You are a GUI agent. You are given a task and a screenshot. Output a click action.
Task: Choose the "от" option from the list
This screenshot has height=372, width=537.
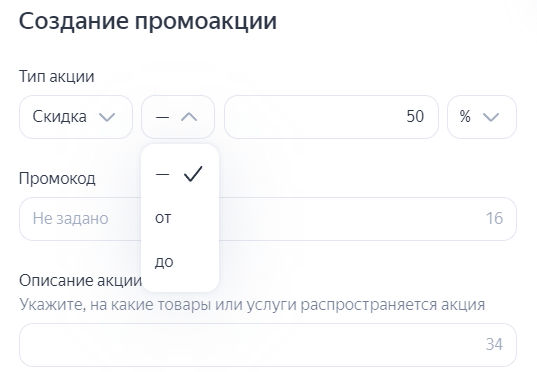point(180,218)
